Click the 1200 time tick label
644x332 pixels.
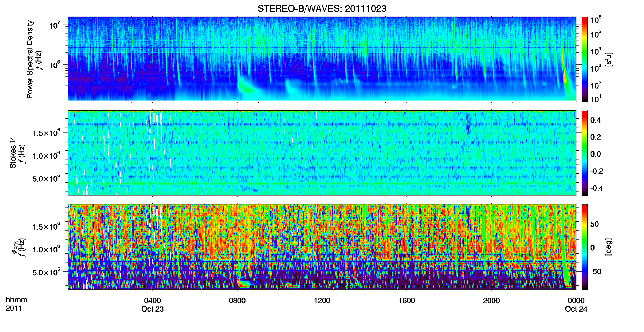click(322, 301)
